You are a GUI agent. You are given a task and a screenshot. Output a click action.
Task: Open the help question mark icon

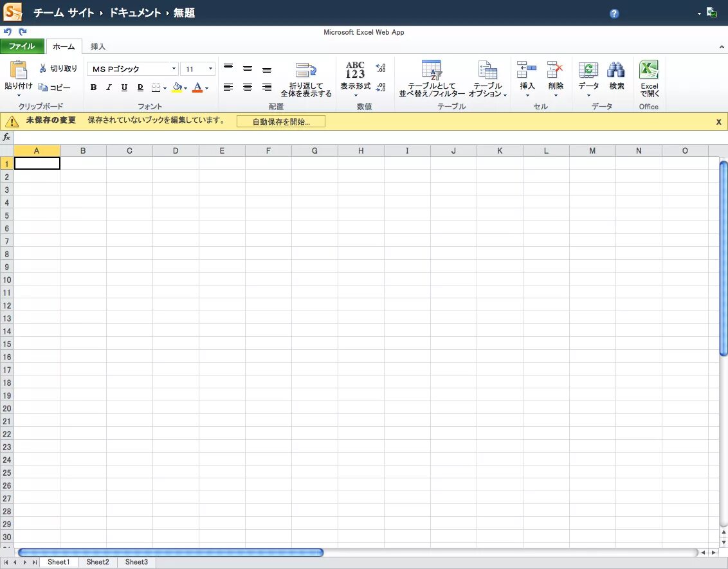[614, 14]
